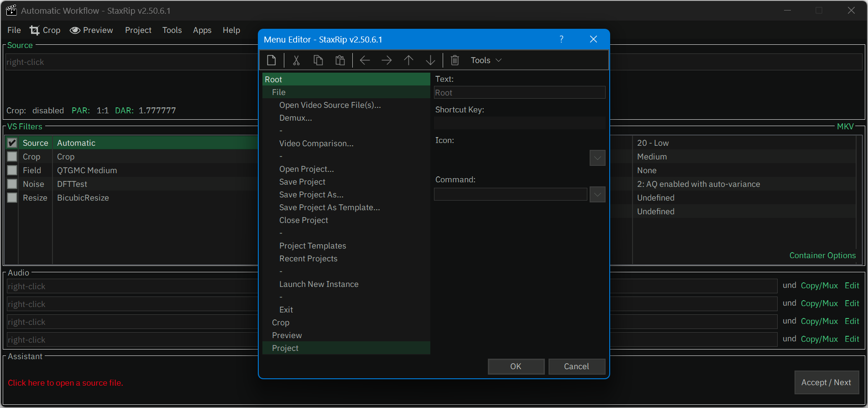Screen dimensions: 868x408
Task: Click the New item icon in Menu Editor
Action: pyautogui.click(x=272, y=60)
